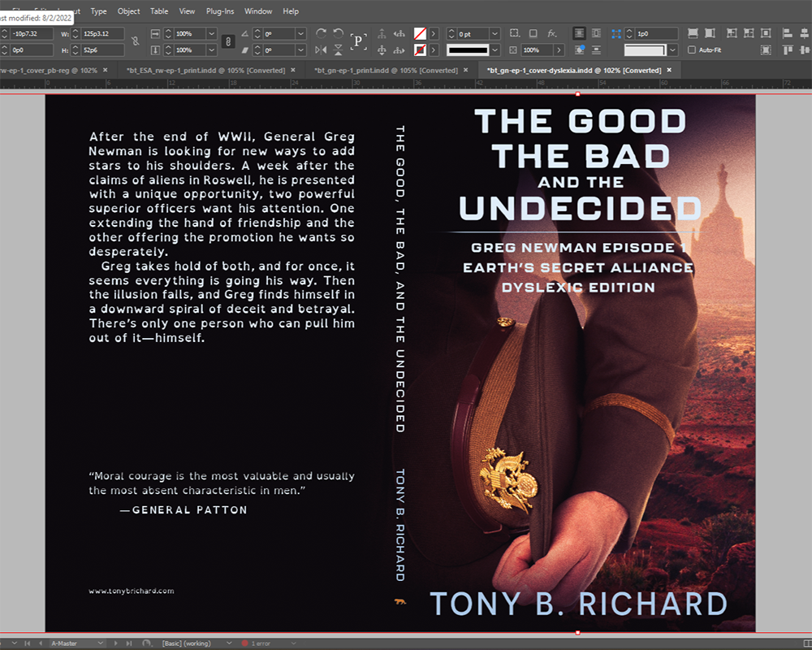Click the Align Top Edges icon
The height and width of the screenshot is (650, 812).
pyautogui.click(x=788, y=50)
